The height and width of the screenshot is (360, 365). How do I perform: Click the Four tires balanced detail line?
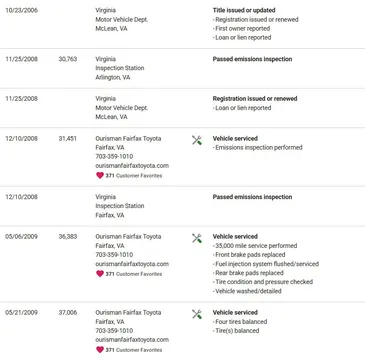pos(240,322)
